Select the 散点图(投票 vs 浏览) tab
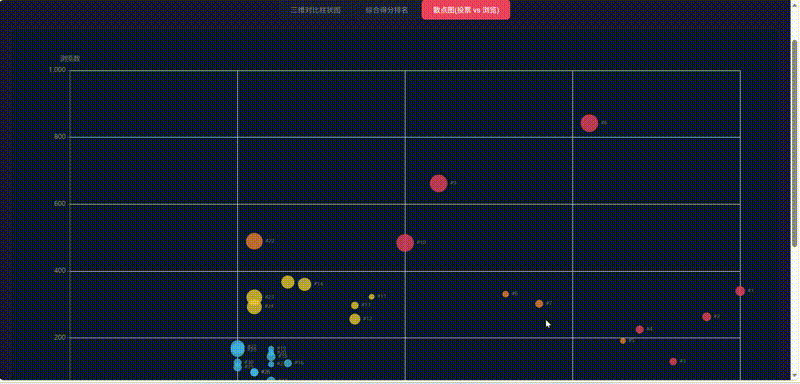Screen dimensions: 800x384 (466, 10)
